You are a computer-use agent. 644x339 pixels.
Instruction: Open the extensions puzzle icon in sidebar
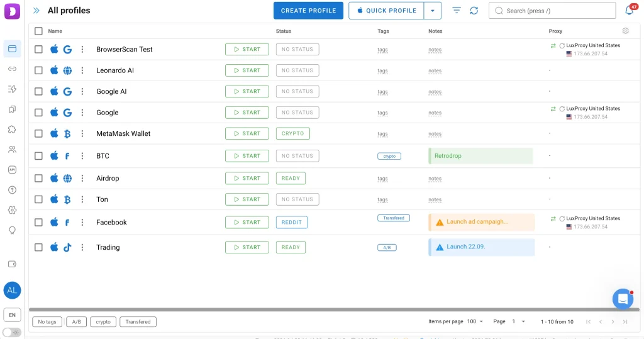[12, 129]
